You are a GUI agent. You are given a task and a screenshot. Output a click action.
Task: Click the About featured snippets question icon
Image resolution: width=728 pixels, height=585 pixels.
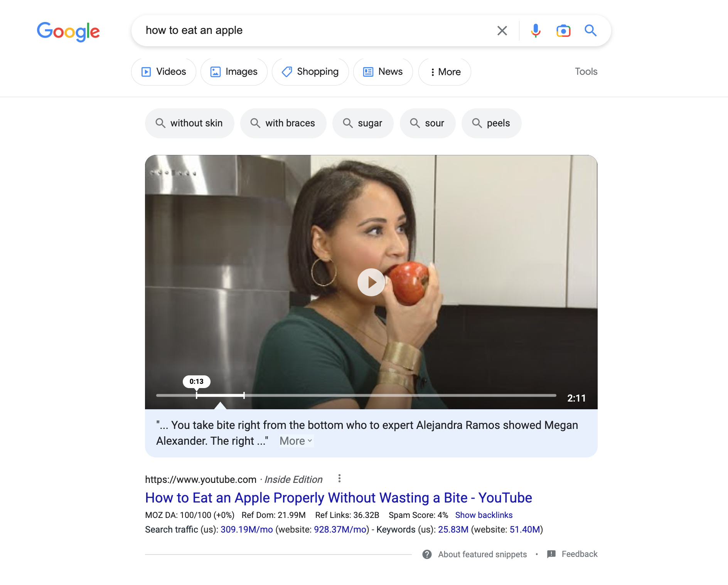(427, 554)
